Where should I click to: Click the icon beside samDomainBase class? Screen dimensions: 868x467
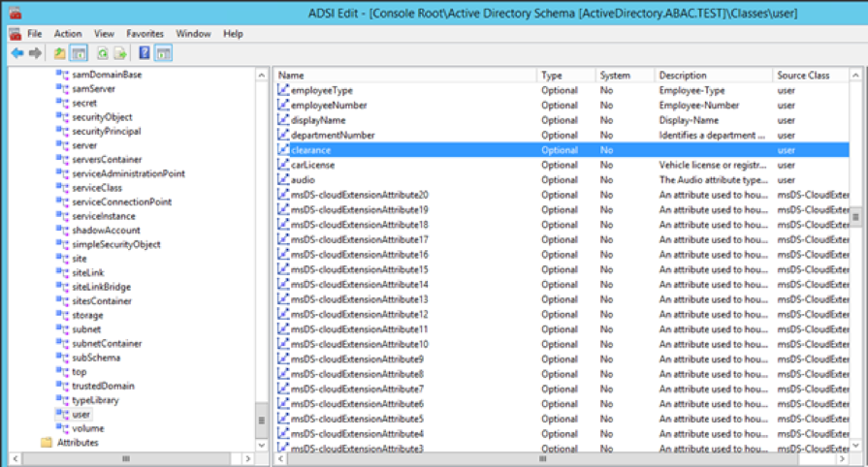pos(62,75)
